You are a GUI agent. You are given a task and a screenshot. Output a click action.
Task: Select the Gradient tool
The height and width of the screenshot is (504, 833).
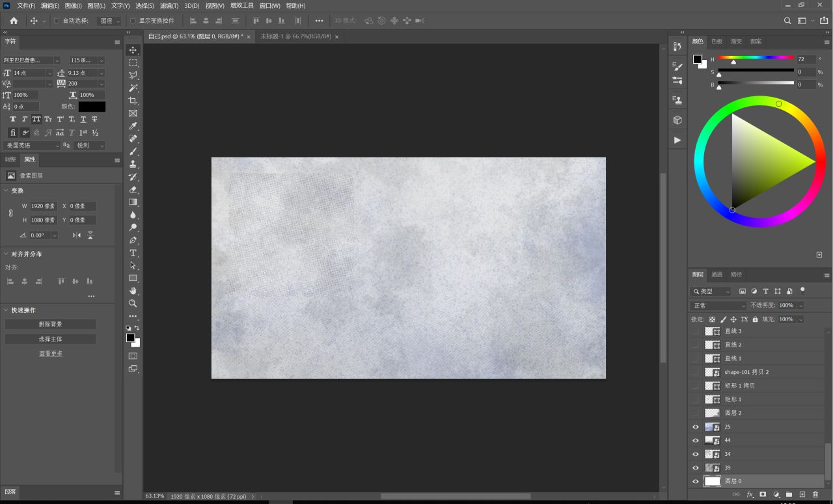click(133, 202)
